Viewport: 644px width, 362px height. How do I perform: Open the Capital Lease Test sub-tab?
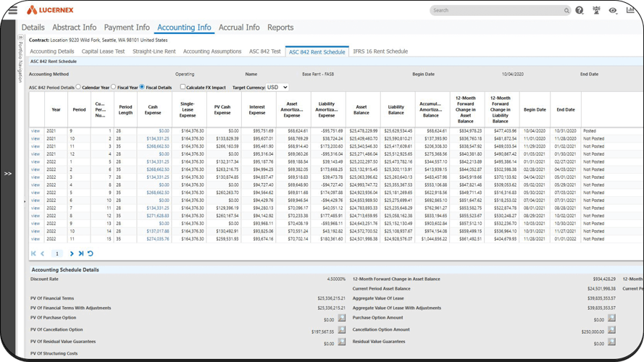coord(103,51)
